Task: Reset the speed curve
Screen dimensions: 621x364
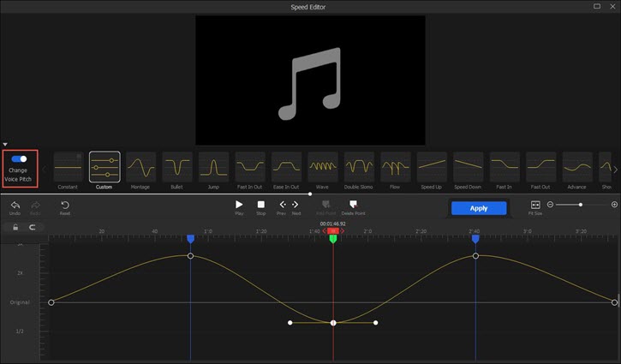Action: pos(65,206)
